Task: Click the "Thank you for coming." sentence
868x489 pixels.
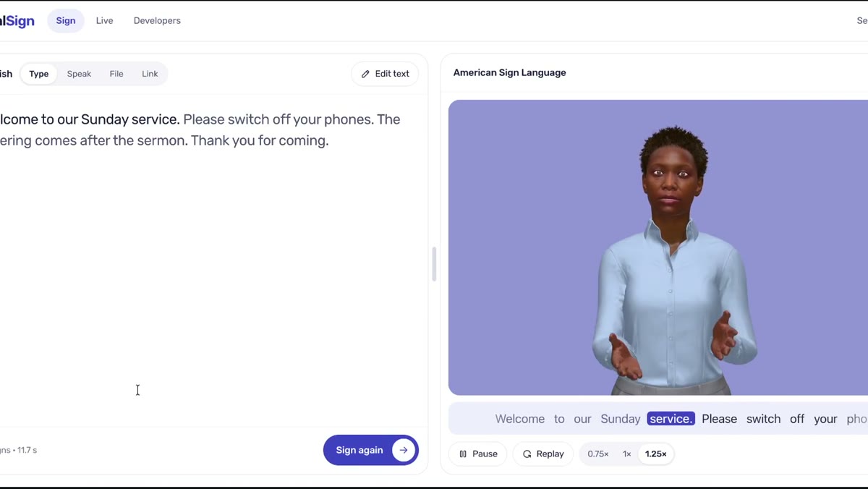Action: pos(260,140)
